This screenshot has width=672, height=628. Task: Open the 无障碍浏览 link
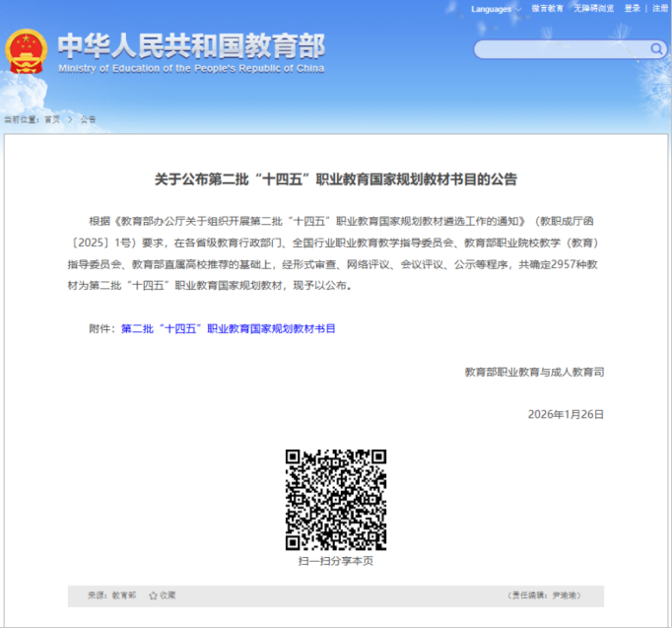tap(593, 9)
